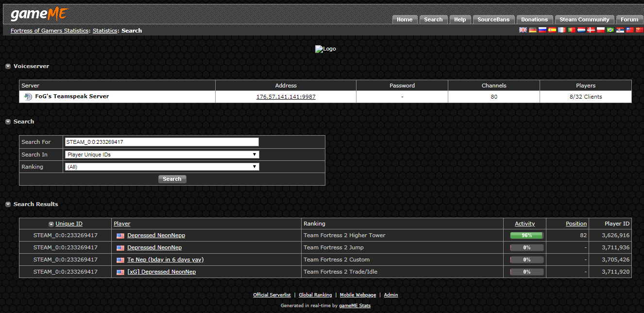This screenshot has width=644, height=313.
Task: Click the Search submit button
Action: coord(172,179)
